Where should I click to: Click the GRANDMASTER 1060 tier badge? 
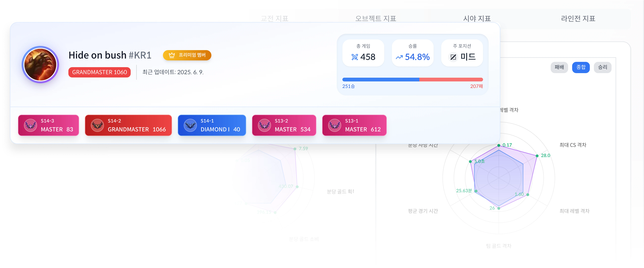pos(99,72)
